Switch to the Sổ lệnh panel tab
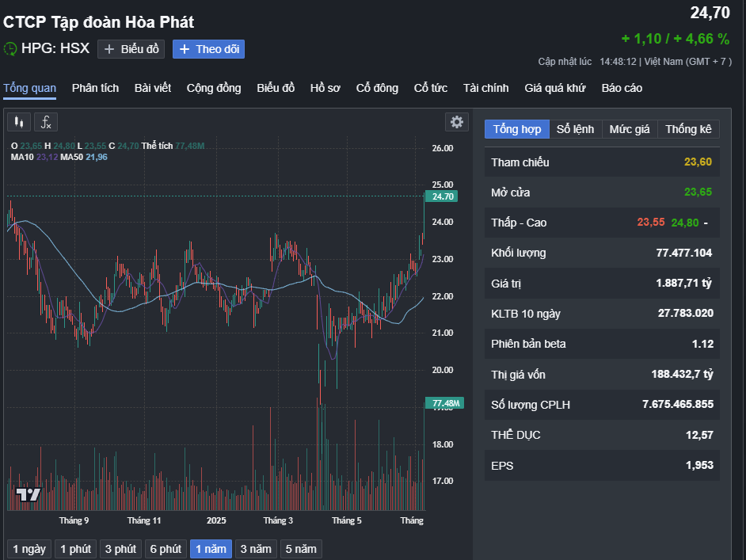The width and height of the screenshot is (746, 560). coord(576,129)
